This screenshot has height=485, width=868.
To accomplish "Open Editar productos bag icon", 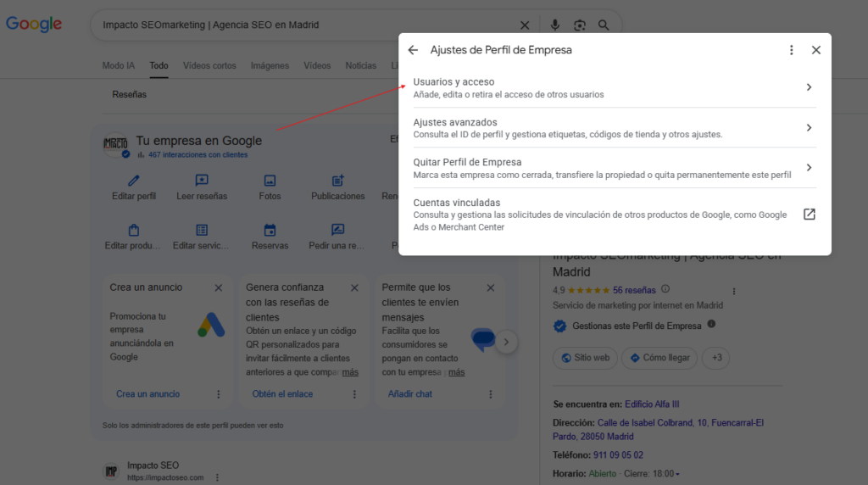I will (133, 230).
